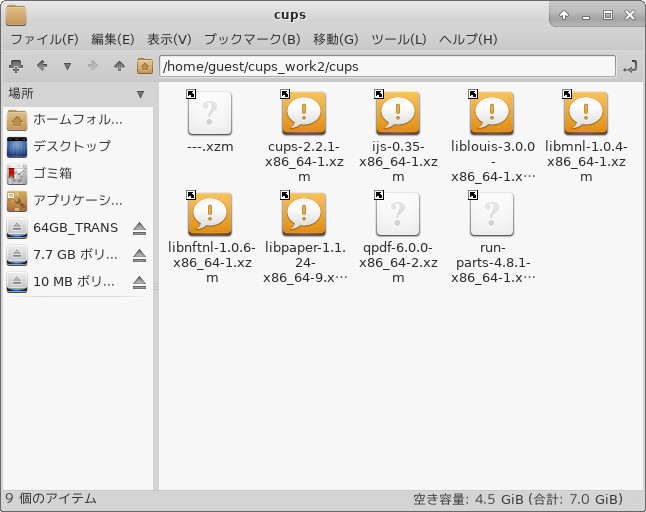Maximize the cups window
Image resolution: width=646 pixels, height=512 pixels.
pos(608,15)
